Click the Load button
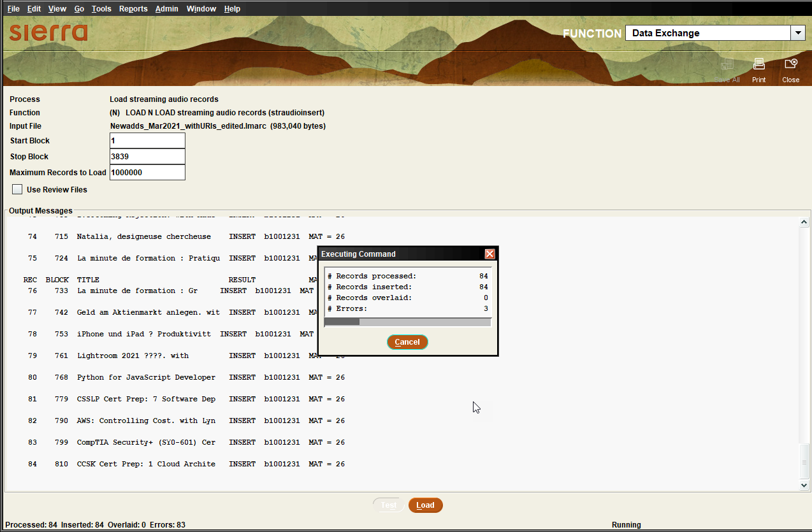 click(x=425, y=505)
